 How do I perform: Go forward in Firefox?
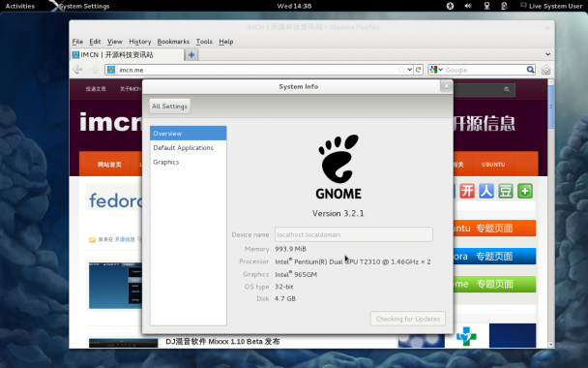pos(94,70)
